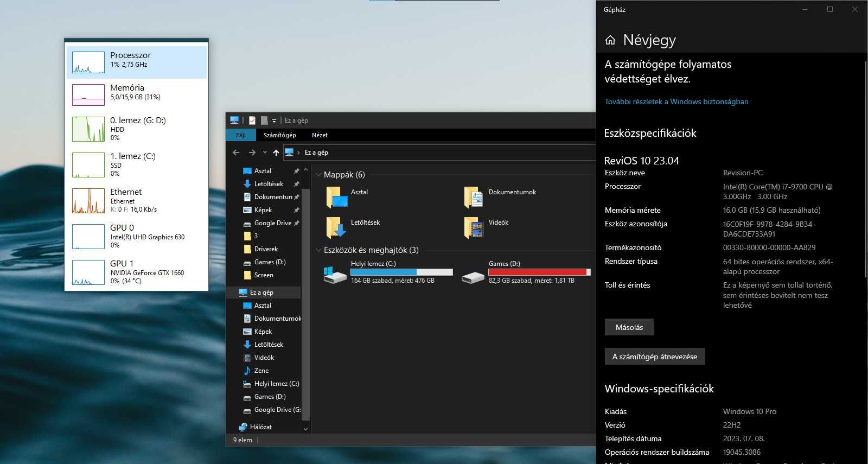
Task: Select the Helyi lemez (C:) drive icon
Action: [335, 274]
